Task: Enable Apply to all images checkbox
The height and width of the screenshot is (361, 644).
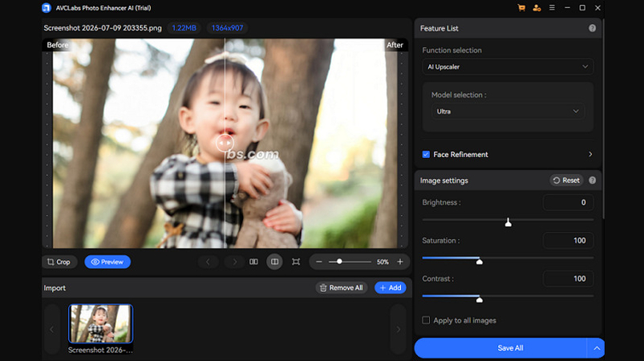Action: click(426, 320)
